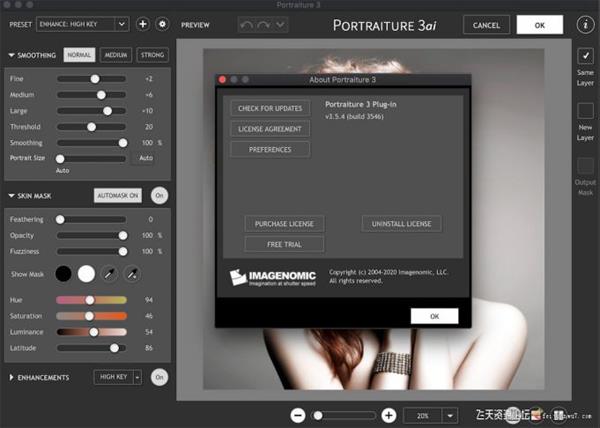Click the Large slider handle
The image size is (600, 428).
click(108, 111)
